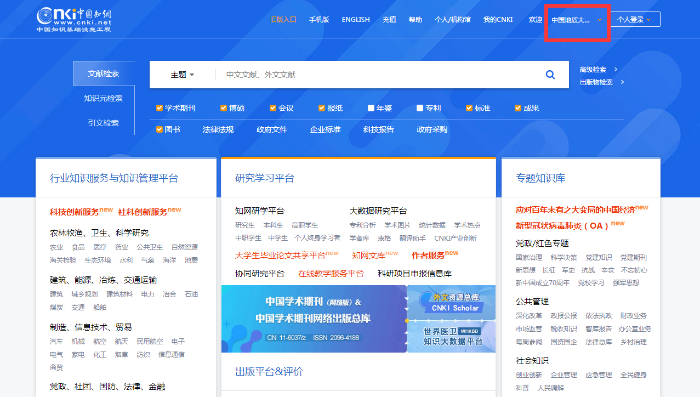This screenshot has width=700, height=397.
Task: Open 新型冠状病毒肺炎 (OA) link
Action: 562,226
